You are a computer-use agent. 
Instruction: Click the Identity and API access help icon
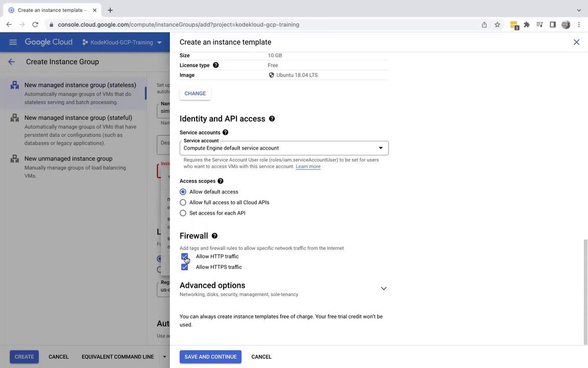coord(272,119)
